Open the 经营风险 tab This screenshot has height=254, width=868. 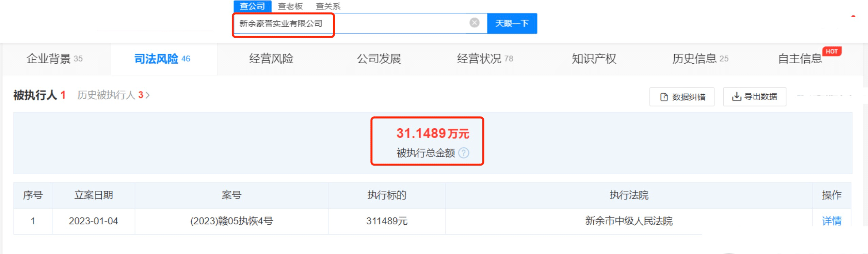point(271,59)
